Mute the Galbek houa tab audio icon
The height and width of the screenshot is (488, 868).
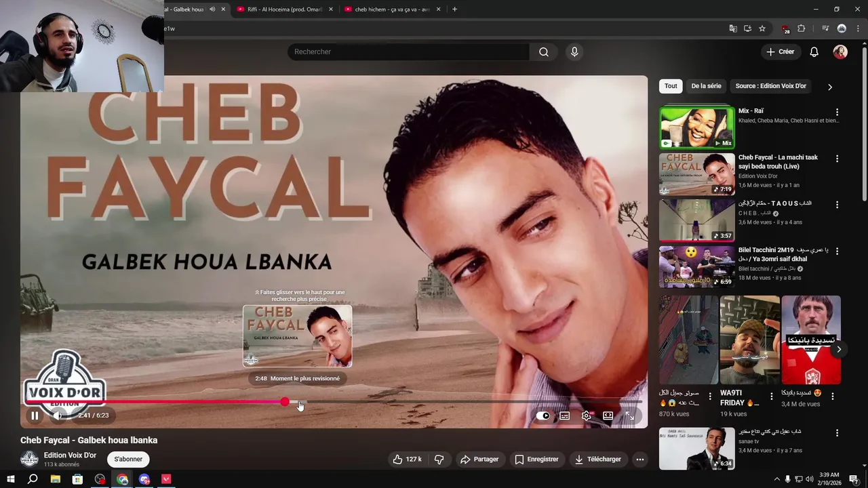pyautogui.click(x=212, y=9)
